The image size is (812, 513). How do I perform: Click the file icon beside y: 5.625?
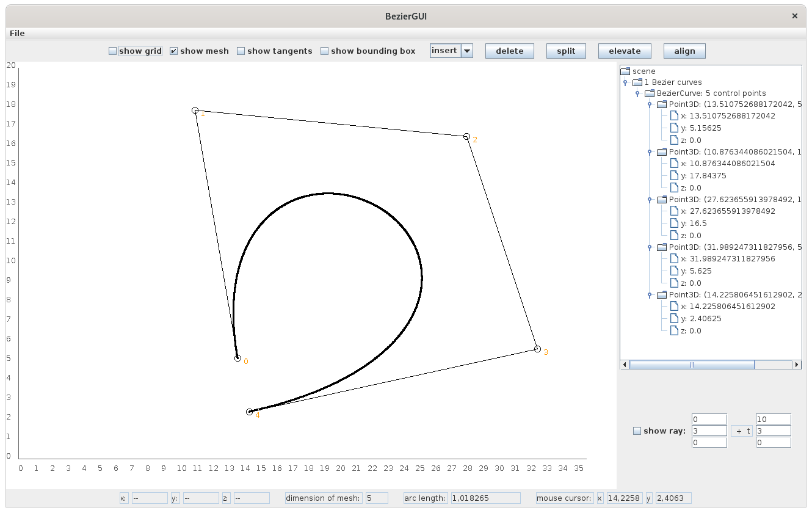point(673,271)
